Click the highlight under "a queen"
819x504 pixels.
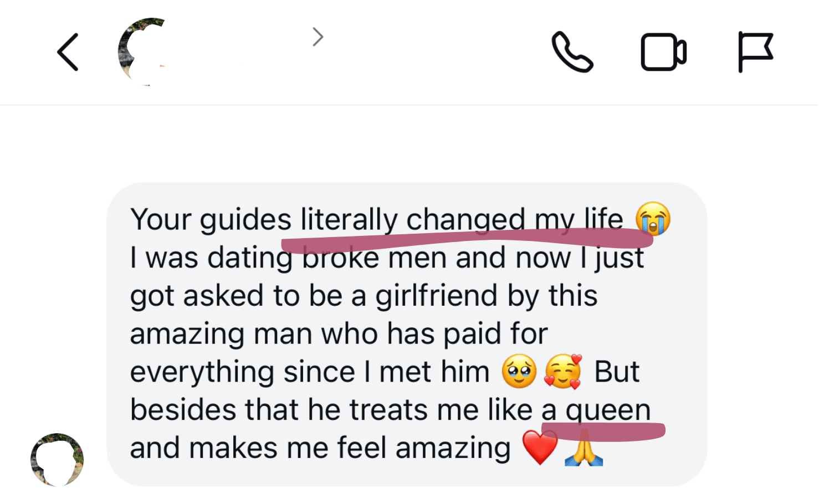click(x=603, y=431)
